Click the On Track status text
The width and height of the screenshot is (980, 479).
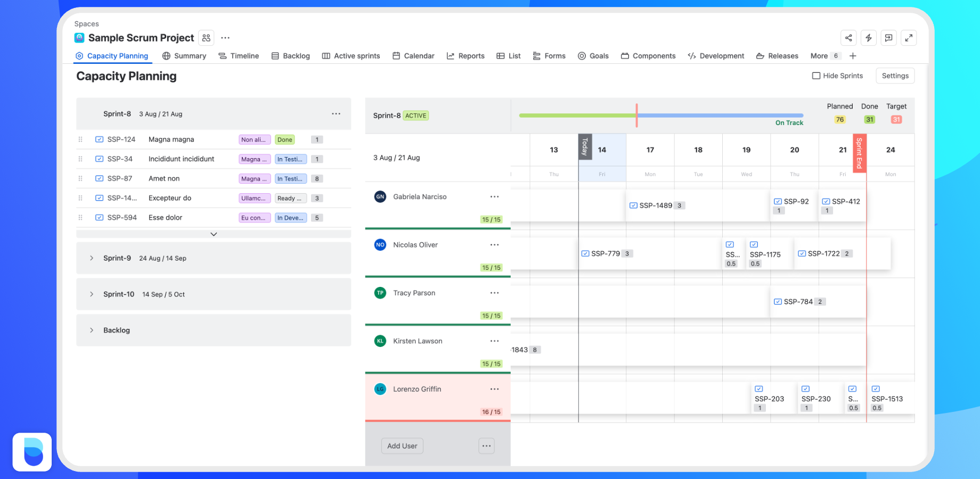pos(789,123)
